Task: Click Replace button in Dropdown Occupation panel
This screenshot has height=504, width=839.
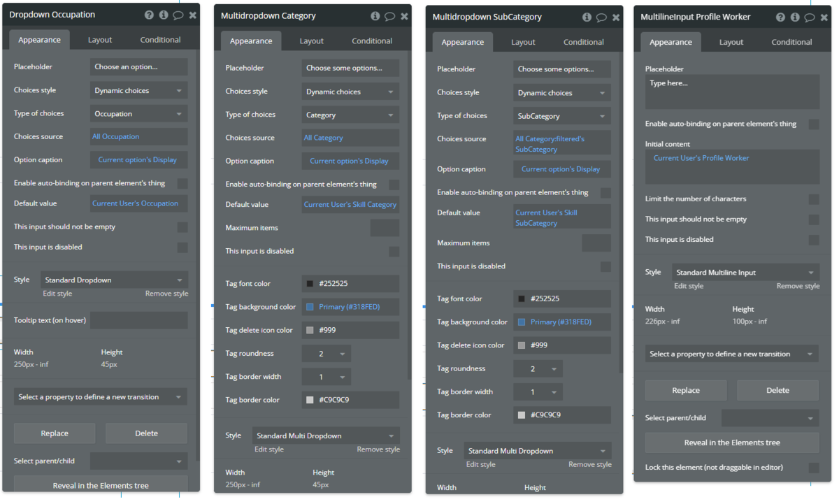Action: click(55, 433)
